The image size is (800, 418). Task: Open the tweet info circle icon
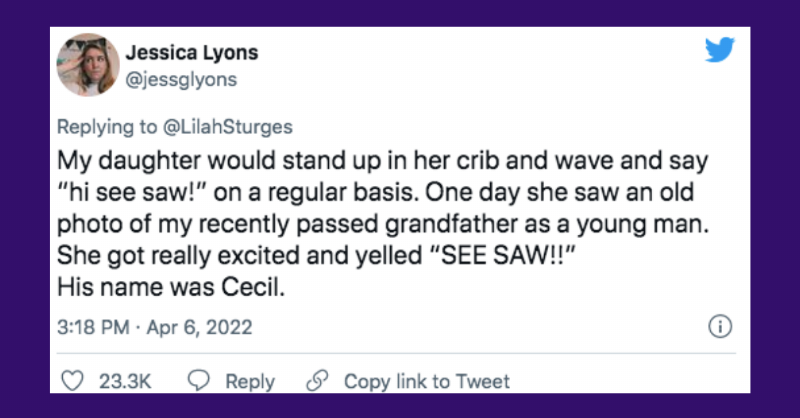[719, 327]
